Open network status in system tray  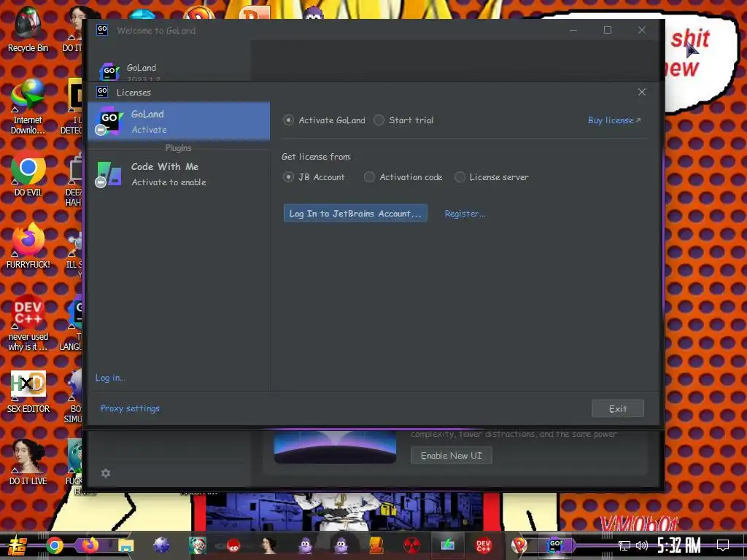tap(624, 545)
